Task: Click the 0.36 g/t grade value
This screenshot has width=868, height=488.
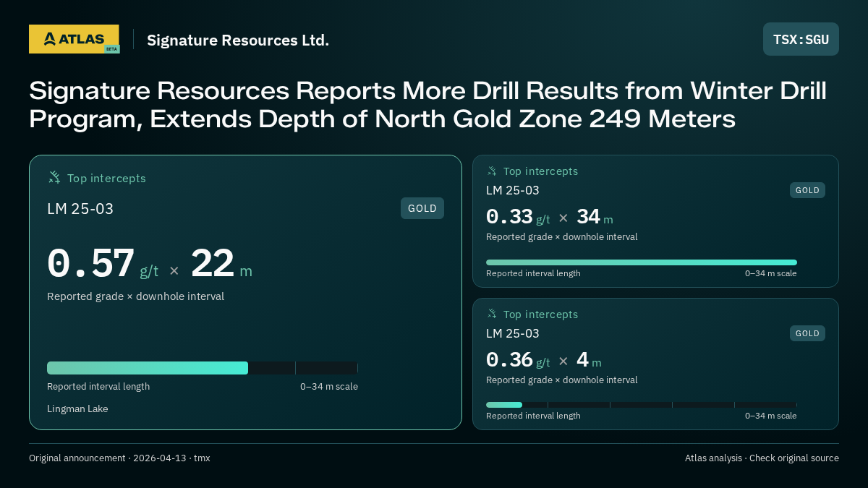Action: [518, 360]
